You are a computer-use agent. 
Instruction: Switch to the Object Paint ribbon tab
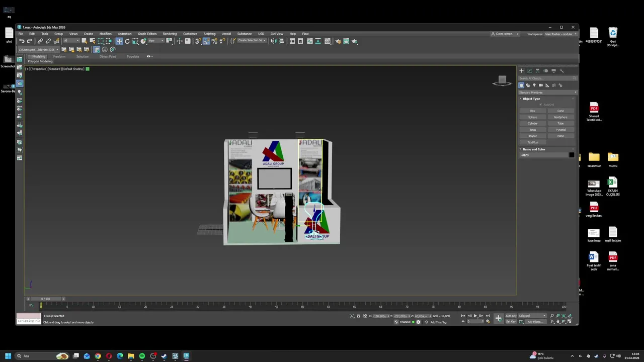(x=108, y=56)
